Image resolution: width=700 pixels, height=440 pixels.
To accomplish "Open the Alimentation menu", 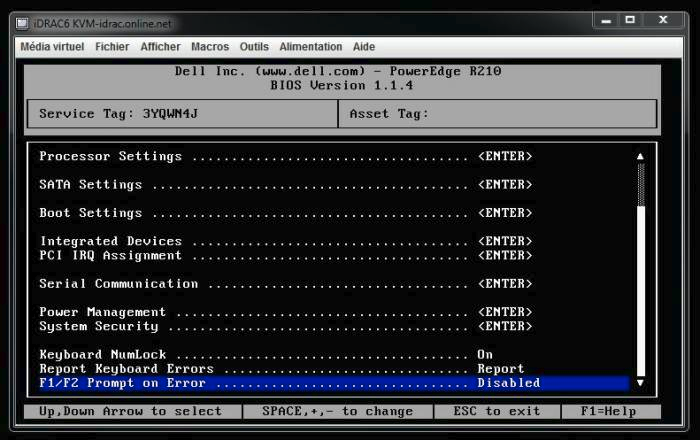I will coord(311,47).
